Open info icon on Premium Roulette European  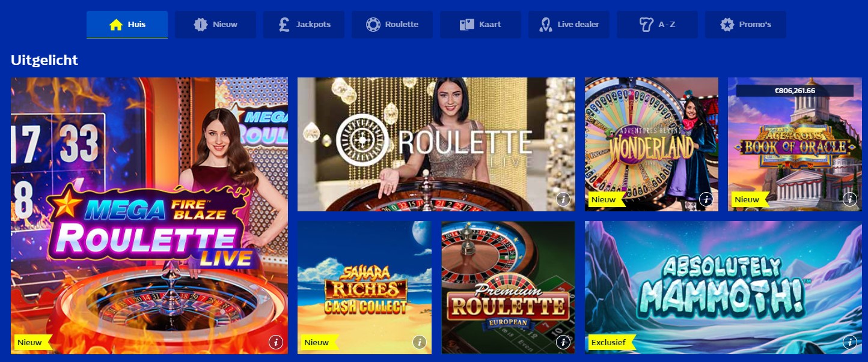563,342
